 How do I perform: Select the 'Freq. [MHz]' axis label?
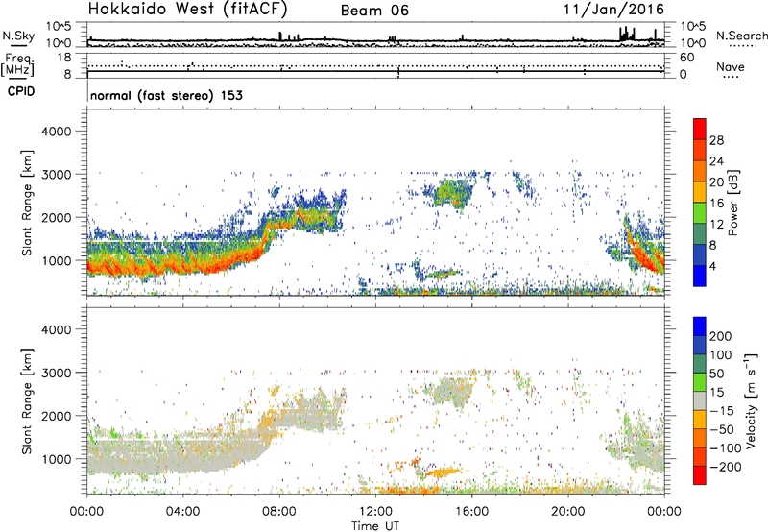[17, 66]
